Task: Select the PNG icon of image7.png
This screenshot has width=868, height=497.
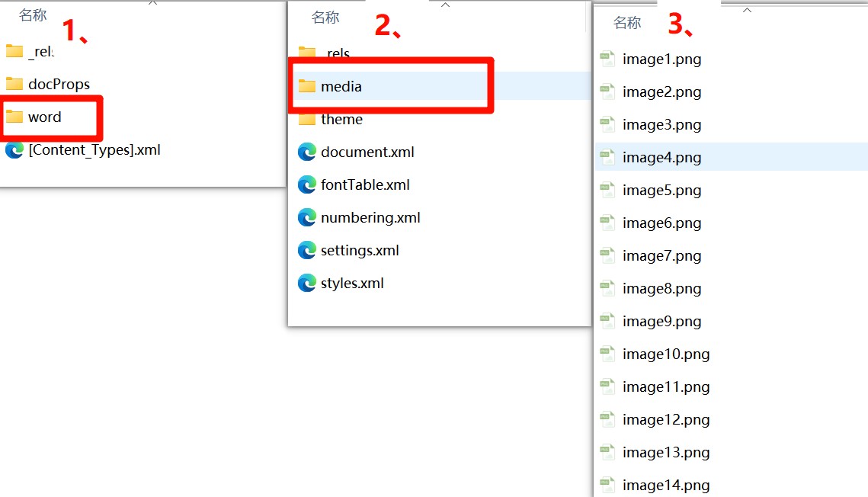Action: click(607, 255)
